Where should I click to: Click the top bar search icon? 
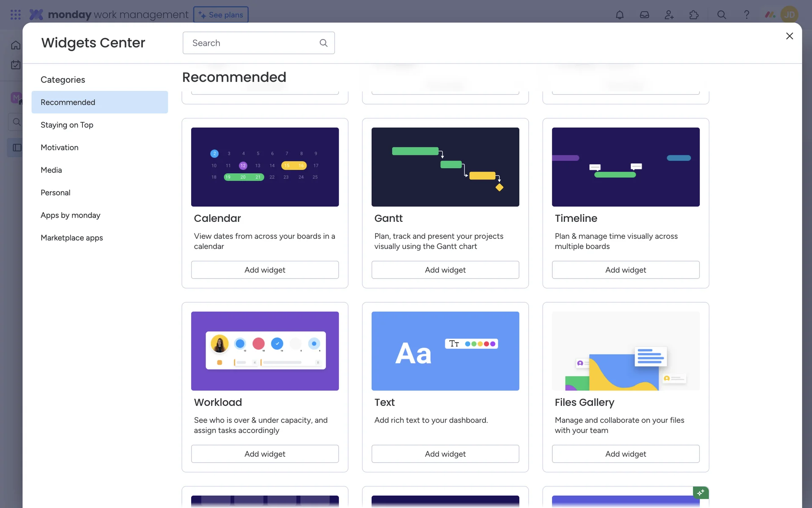tap(721, 15)
